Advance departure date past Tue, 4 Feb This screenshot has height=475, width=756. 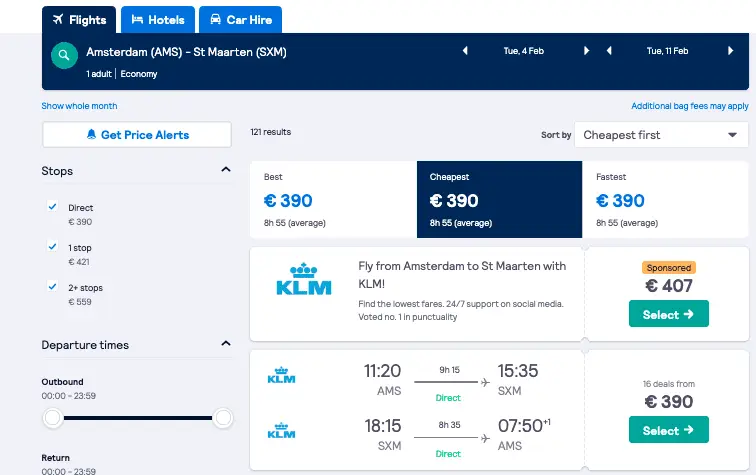[x=586, y=51]
